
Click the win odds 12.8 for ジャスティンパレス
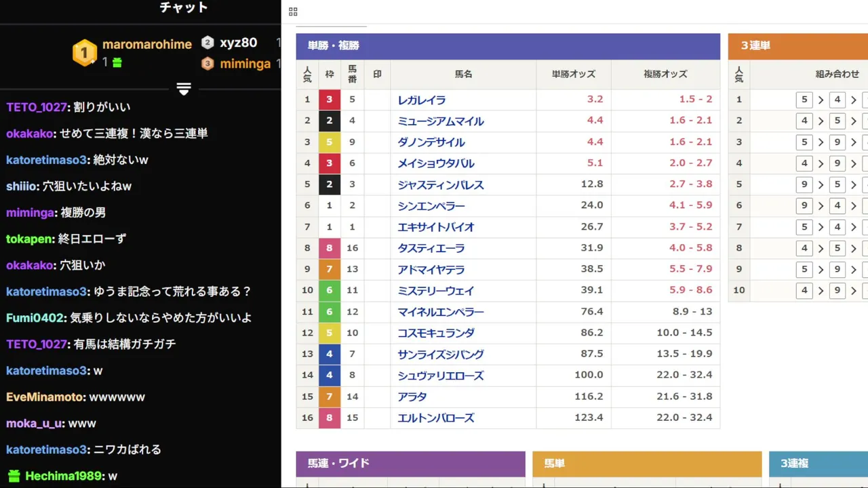coord(591,184)
